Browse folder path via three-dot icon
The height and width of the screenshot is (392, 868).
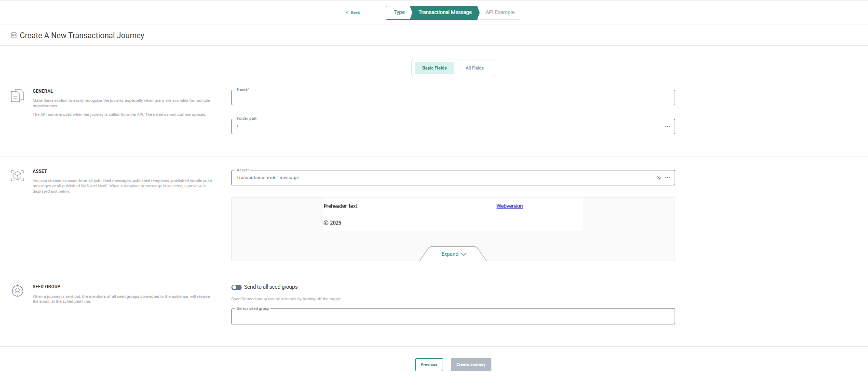coord(667,126)
